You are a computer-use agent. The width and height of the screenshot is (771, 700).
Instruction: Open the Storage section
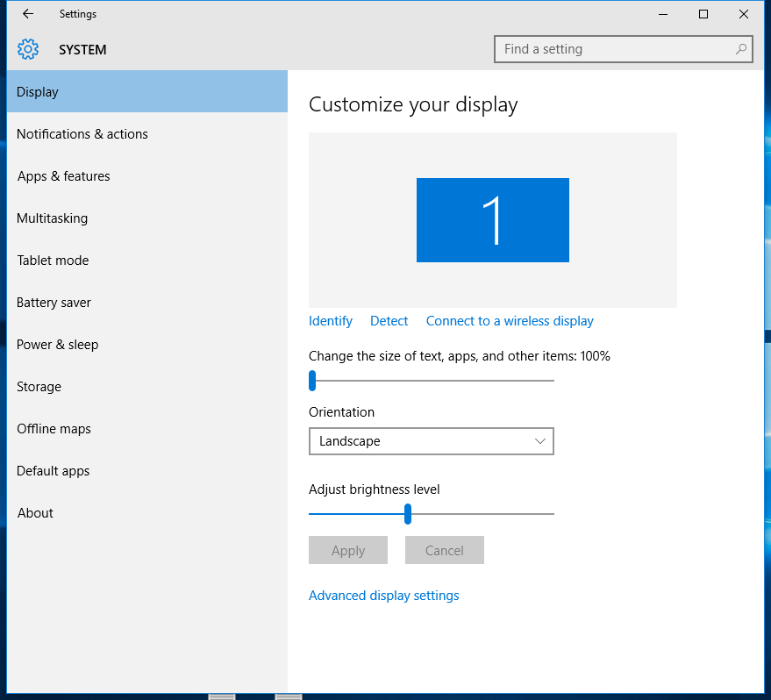(x=39, y=387)
